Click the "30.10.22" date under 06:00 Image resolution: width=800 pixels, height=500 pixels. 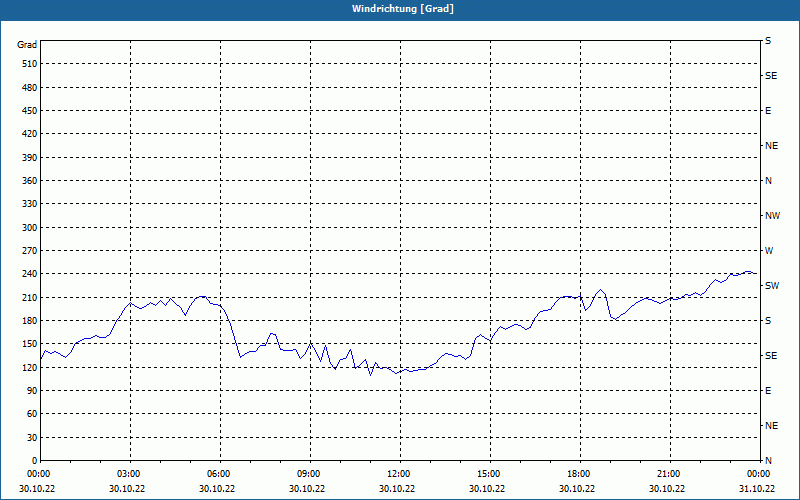(x=217, y=489)
